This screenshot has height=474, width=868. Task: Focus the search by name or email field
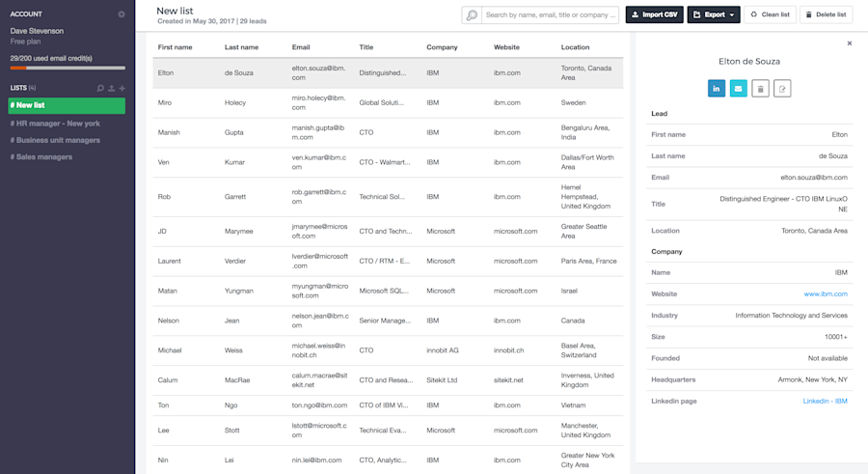coord(551,15)
